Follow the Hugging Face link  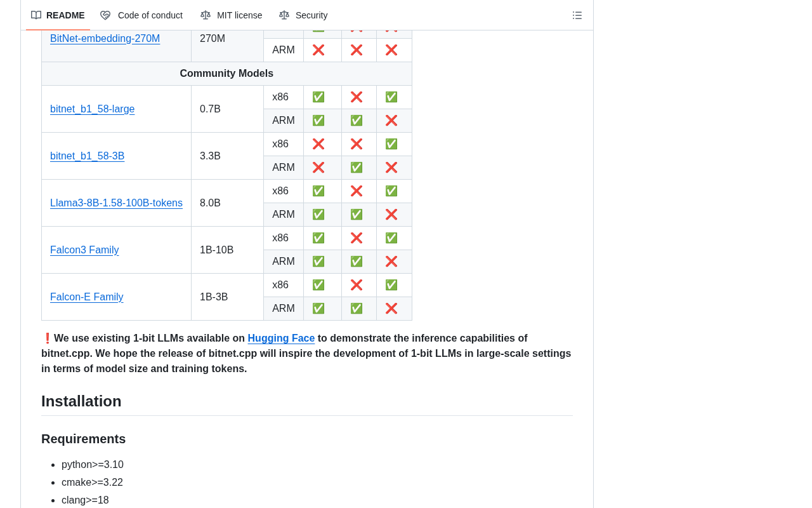pos(281,338)
